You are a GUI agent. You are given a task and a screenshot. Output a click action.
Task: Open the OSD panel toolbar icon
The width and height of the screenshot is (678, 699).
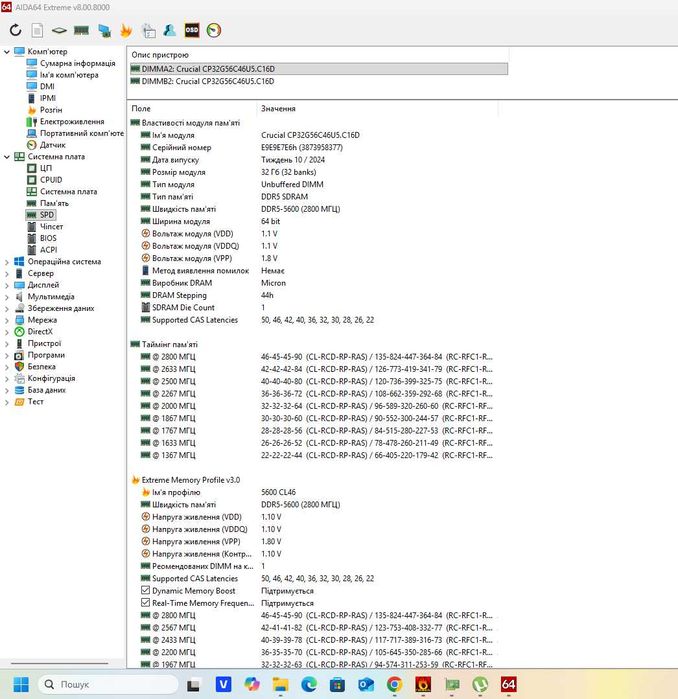click(x=192, y=30)
